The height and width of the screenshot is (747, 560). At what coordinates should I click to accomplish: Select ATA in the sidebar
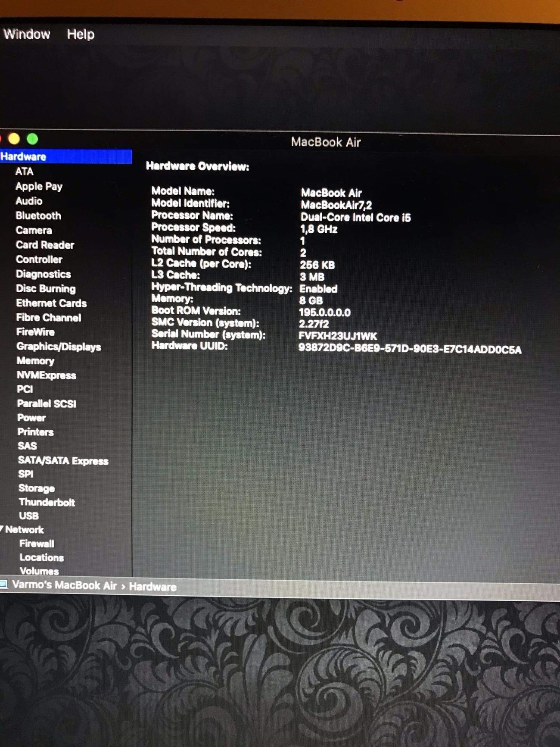coord(24,172)
